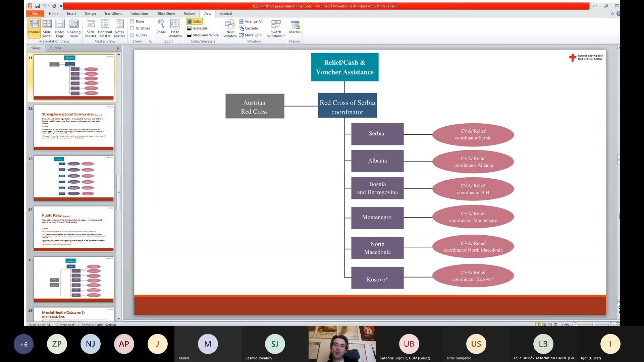The image size is (644, 362).
Task: Open a New Window of the presentation
Action: (230, 28)
